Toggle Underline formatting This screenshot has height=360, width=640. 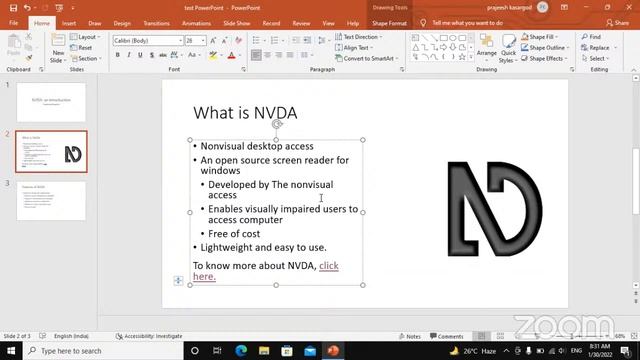coord(140,55)
